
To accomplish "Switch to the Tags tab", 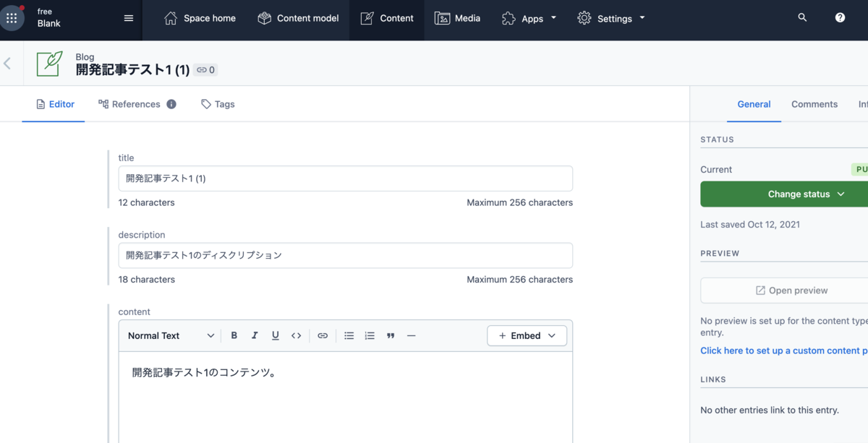I will coord(218,104).
